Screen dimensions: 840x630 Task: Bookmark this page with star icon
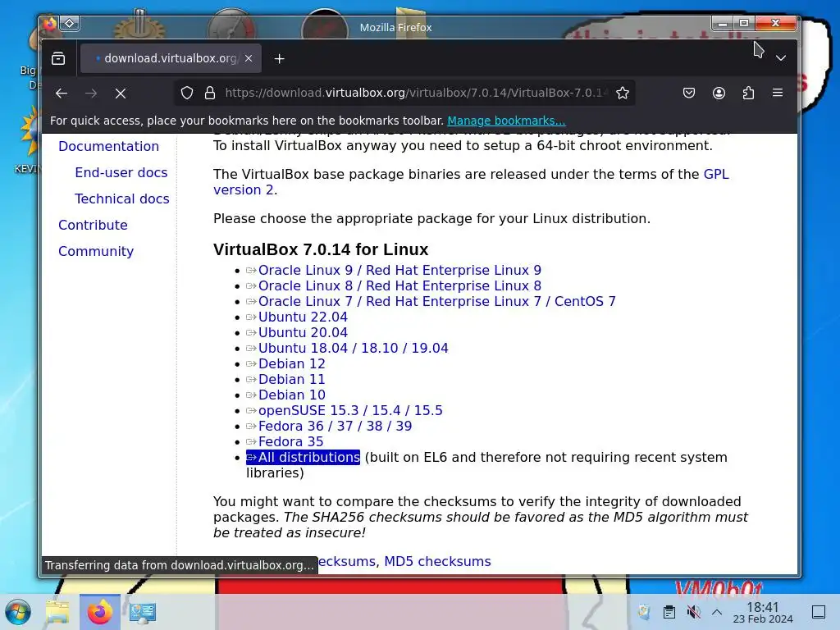[x=622, y=93]
